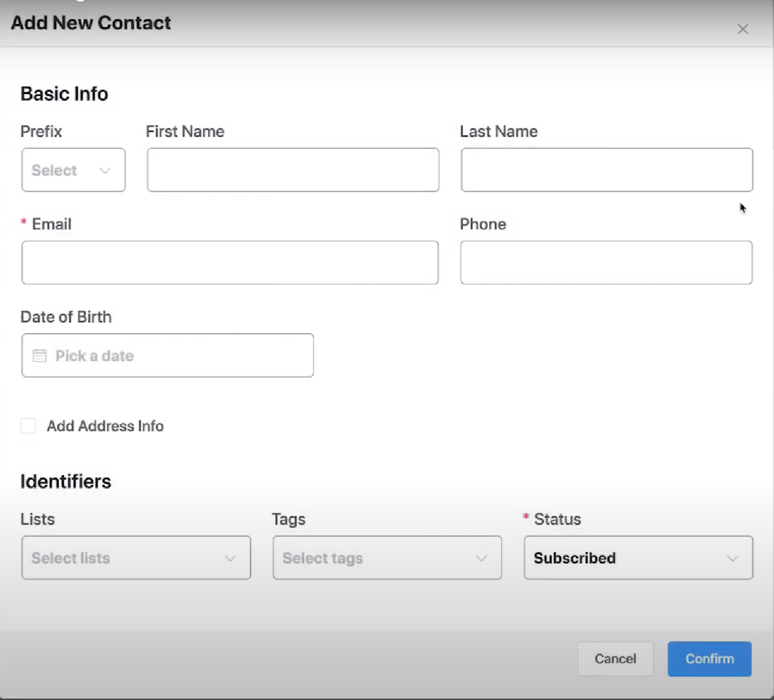Open the Select lists dropdown
Screen dimensions: 774x700
click(x=136, y=558)
